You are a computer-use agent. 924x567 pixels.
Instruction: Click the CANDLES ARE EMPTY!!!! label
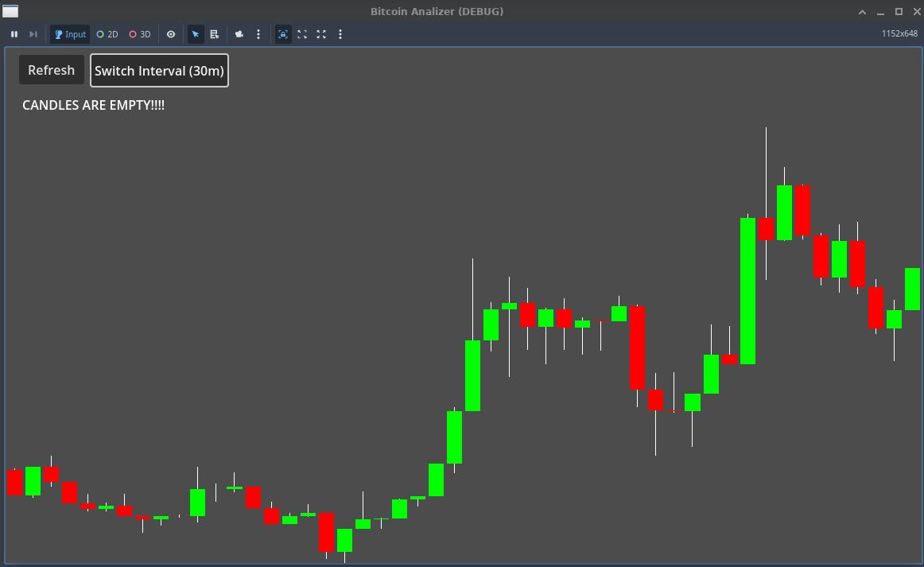(93, 105)
